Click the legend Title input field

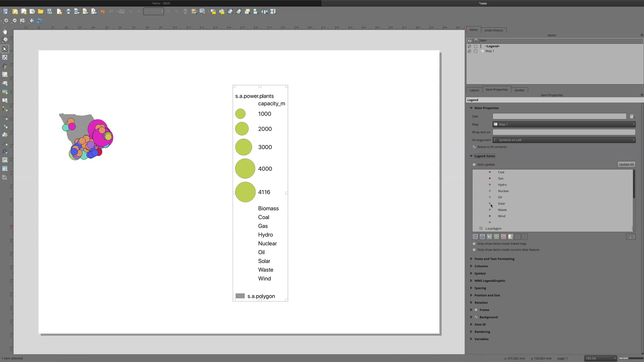point(559,116)
